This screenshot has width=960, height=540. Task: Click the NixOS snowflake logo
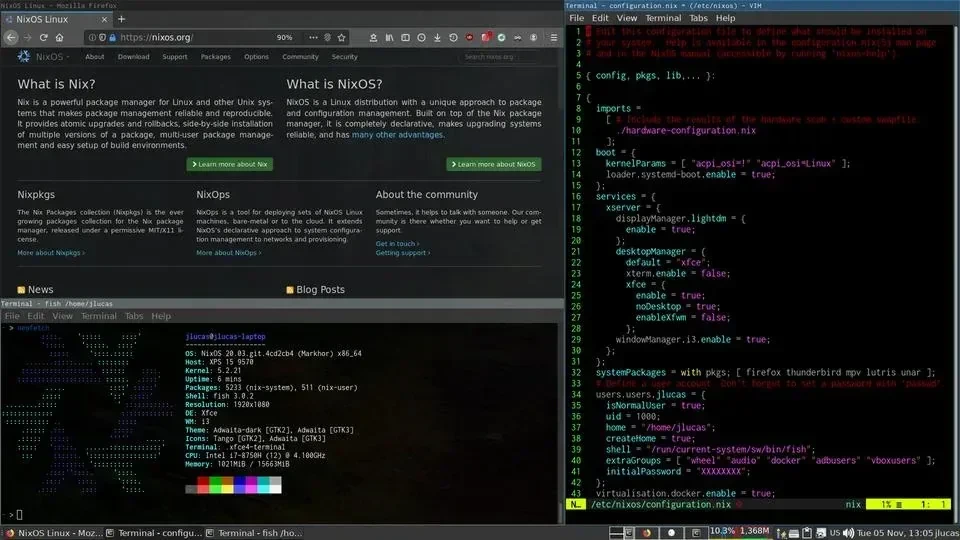24,56
